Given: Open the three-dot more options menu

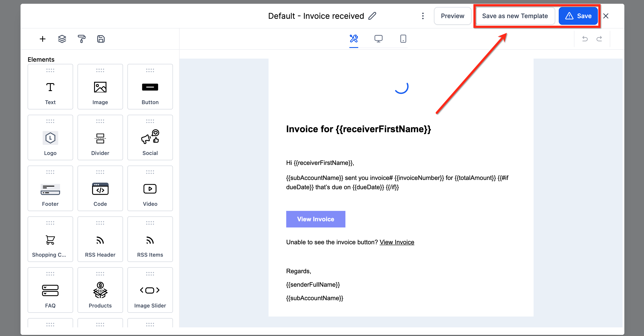Looking at the screenshot, I should (x=423, y=16).
